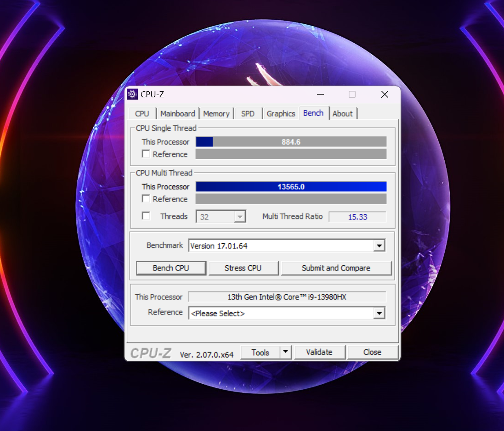The height and width of the screenshot is (431, 504).
Task: Start the Bench CPU test
Action: 171,268
